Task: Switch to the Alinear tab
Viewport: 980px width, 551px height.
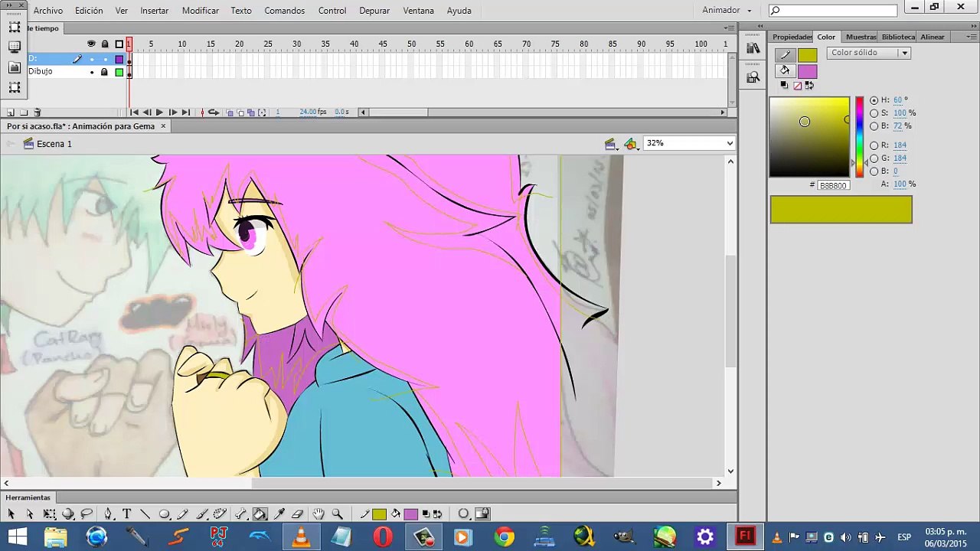Action: pos(933,37)
